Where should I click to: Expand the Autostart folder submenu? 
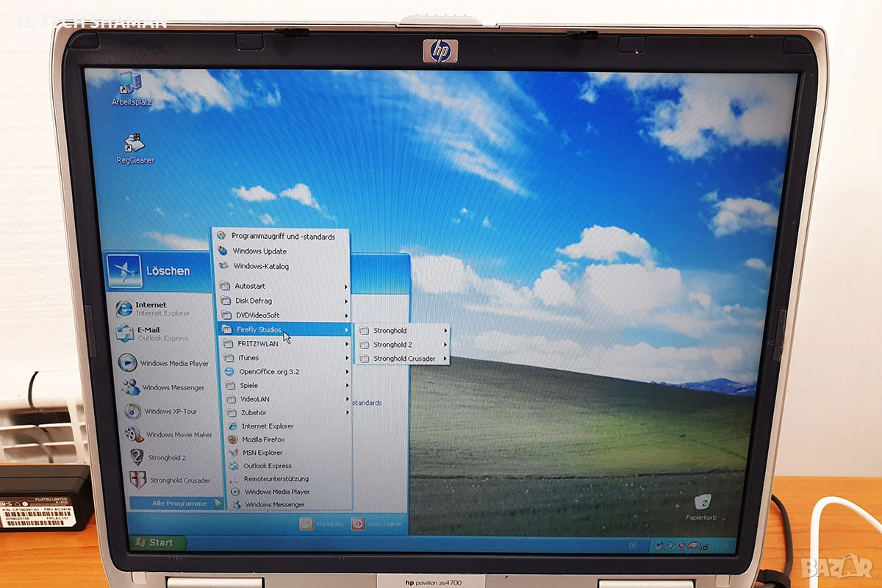click(284, 286)
